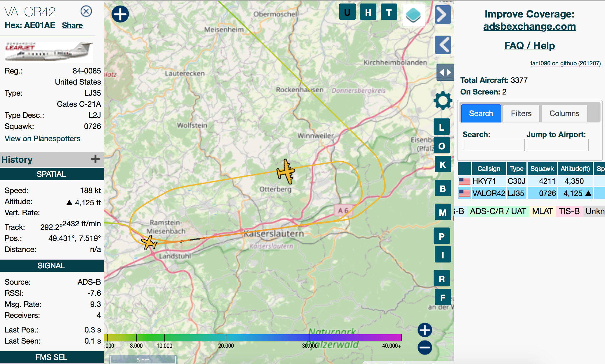Click the HKY71 United States flag icon
The image size is (605, 364).
pyautogui.click(x=464, y=181)
